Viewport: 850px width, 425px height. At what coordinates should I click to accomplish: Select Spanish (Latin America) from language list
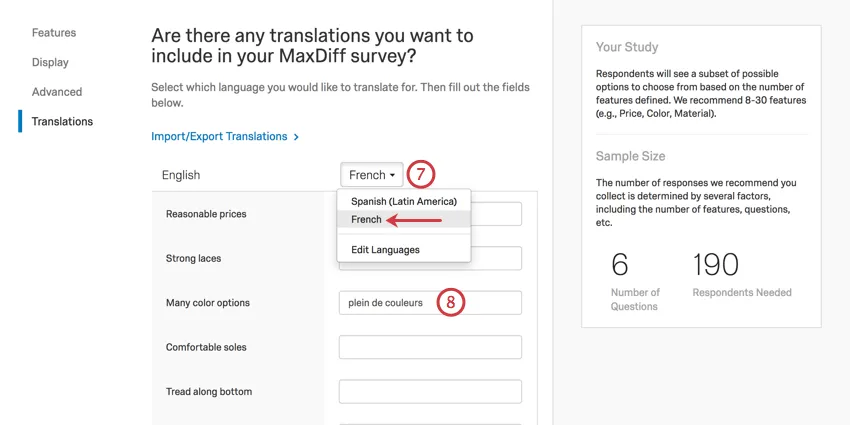403,201
